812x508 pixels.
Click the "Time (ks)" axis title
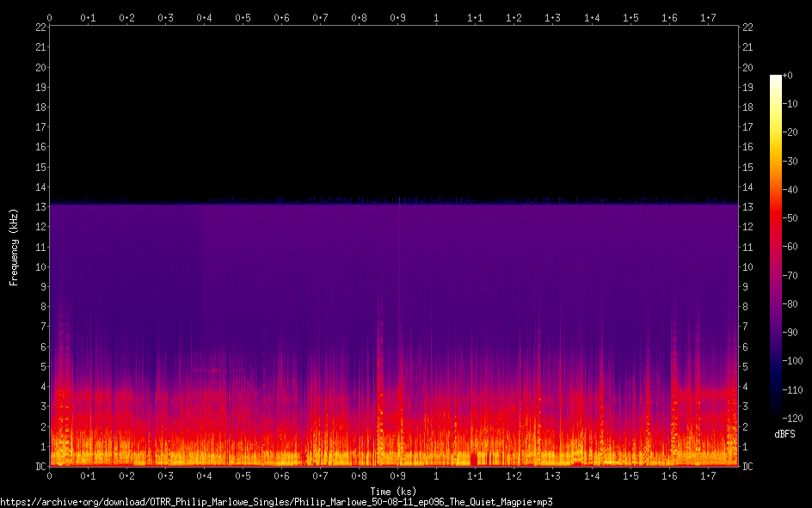[393, 491]
